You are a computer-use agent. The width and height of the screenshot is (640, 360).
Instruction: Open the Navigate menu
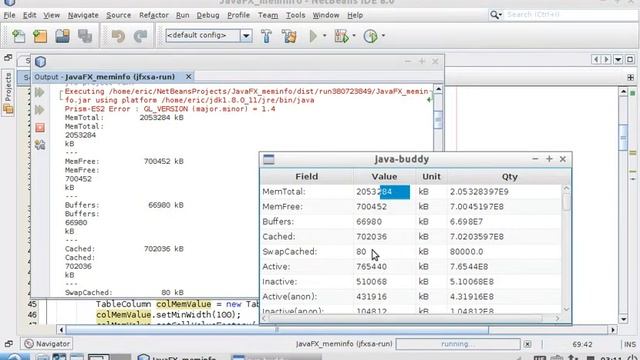[x=83, y=15]
